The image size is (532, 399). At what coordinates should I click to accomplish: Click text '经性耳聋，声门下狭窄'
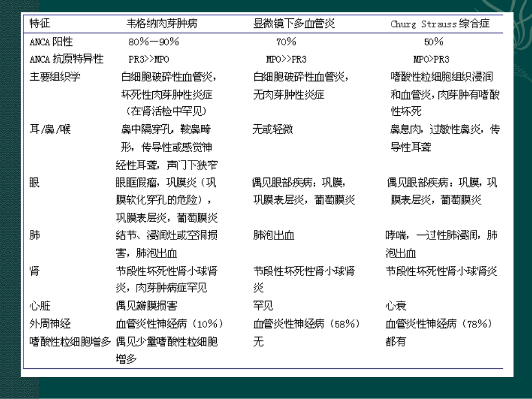(x=166, y=165)
